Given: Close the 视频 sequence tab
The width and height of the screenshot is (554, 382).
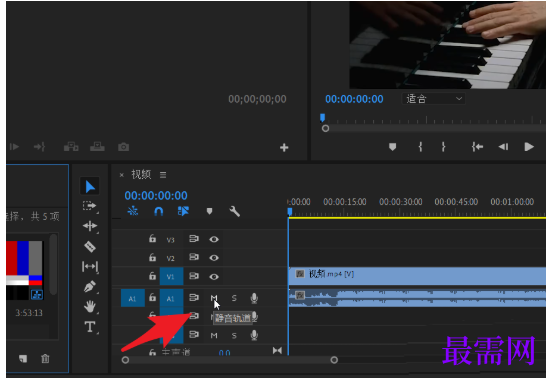Looking at the screenshot, I should (122, 175).
